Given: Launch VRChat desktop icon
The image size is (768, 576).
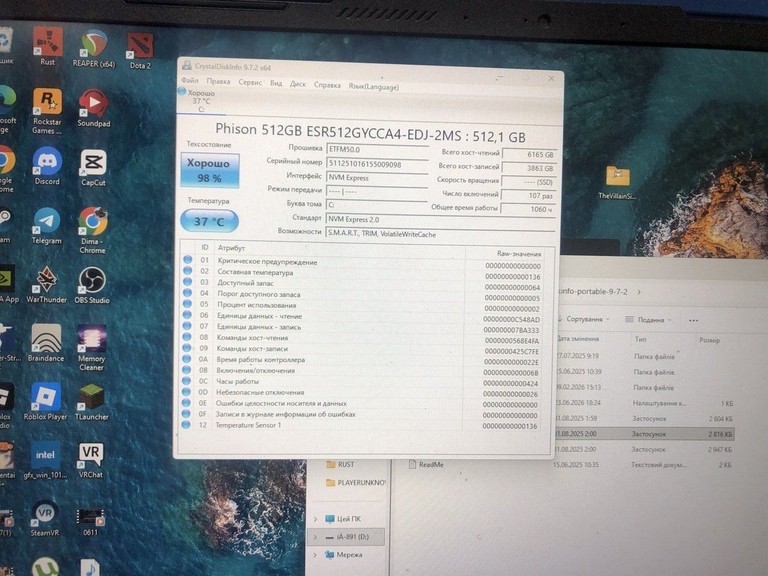Looking at the screenshot, I should (x=91, y=460).
